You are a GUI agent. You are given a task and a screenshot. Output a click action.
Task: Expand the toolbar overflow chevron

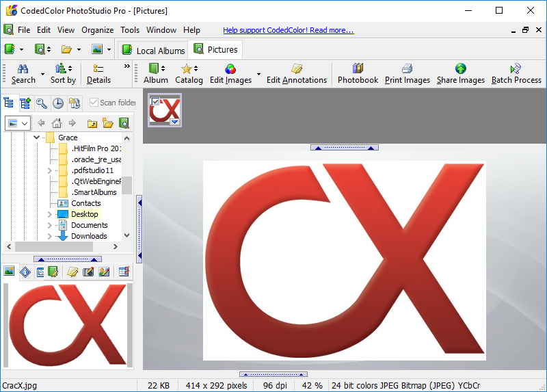(x=127, y=66)
